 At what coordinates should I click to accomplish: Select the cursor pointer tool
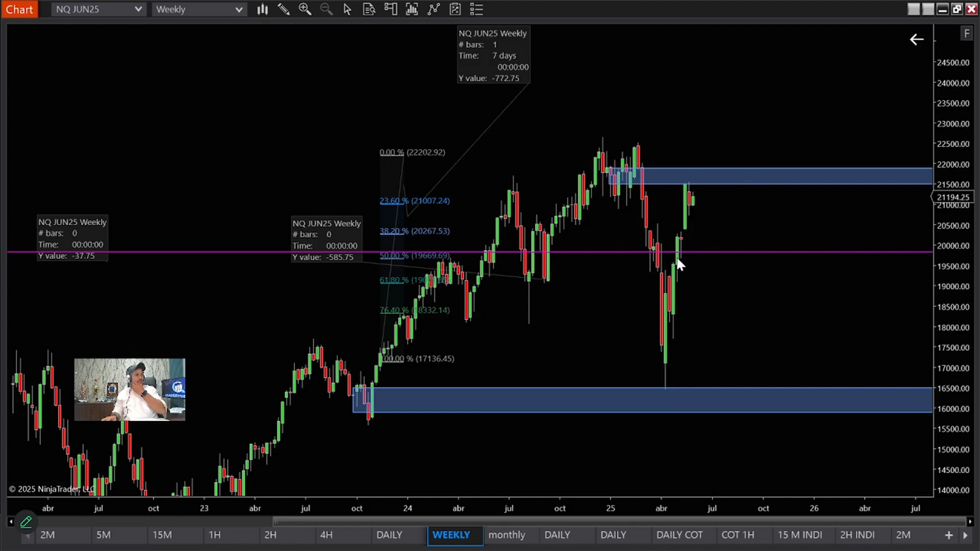(x=347, y=9)
